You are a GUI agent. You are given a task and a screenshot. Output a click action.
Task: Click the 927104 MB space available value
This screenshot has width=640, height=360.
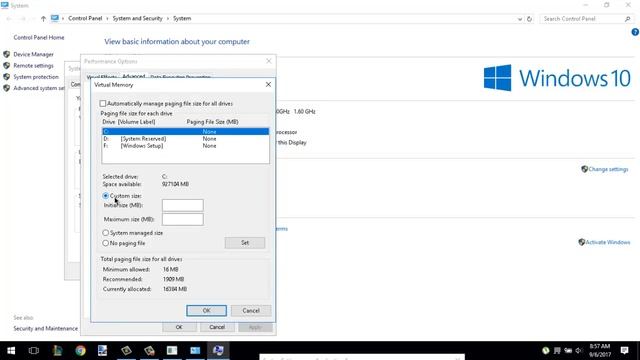pyautogui.click(x=175, y=184)
